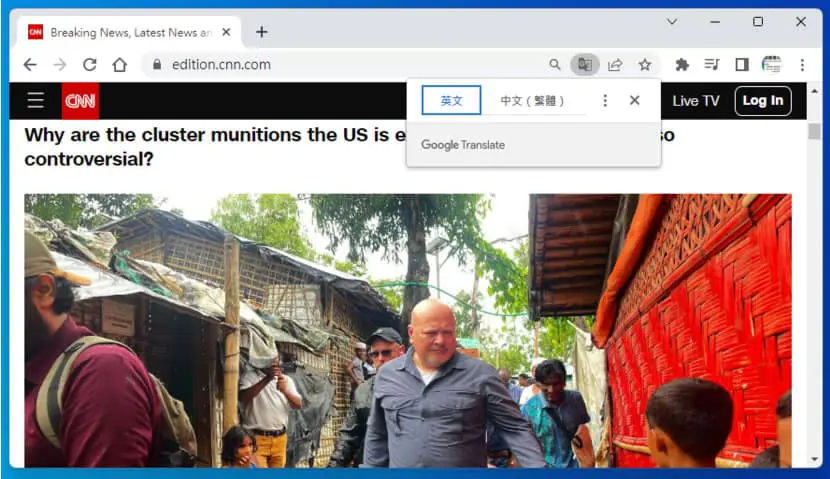This screenshot has height=479, width=830.
Task: Click the Google Translate icon in address bar
Action: [x=584, y=65]
